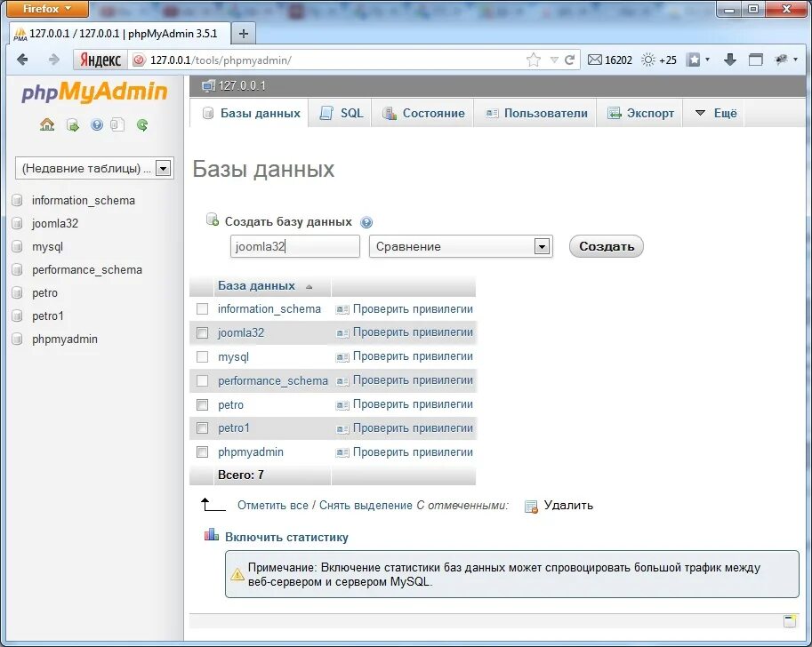Click database icon beside mysql in sidebar
Viewport: 812px width, 647px height.
17,246
